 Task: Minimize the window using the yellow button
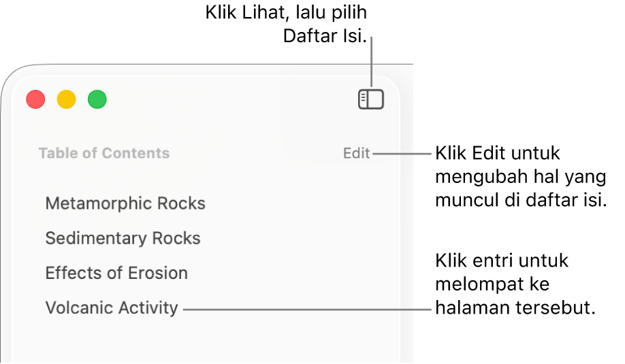(66, 100)
